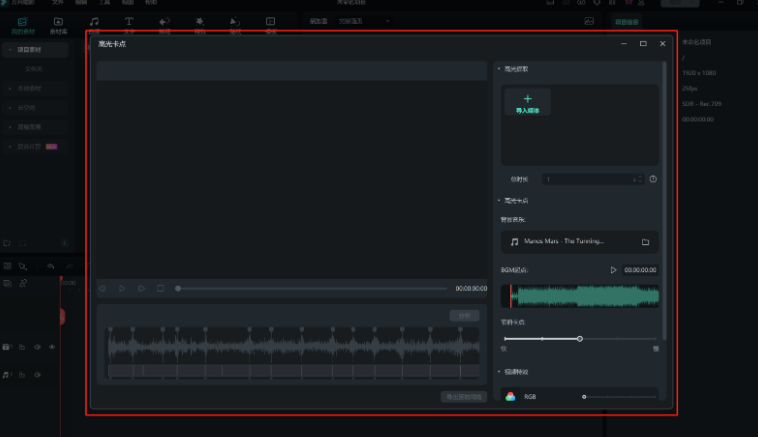Image resolution: width=758 pixels, height=437 pixels.
Task: Click the info icon beside the duration field
Action: click(652, 179)
